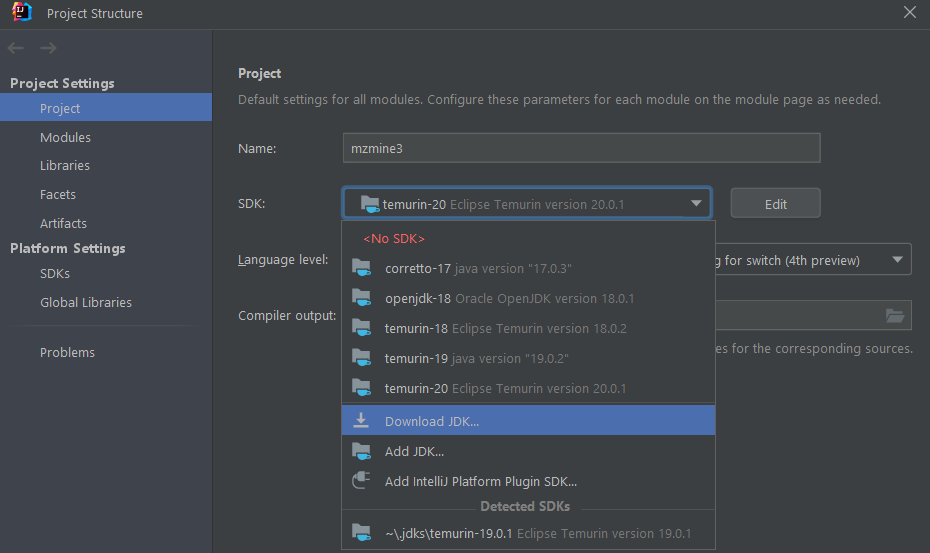Click the Detected SDKs separator label

(x=525, y=506)
